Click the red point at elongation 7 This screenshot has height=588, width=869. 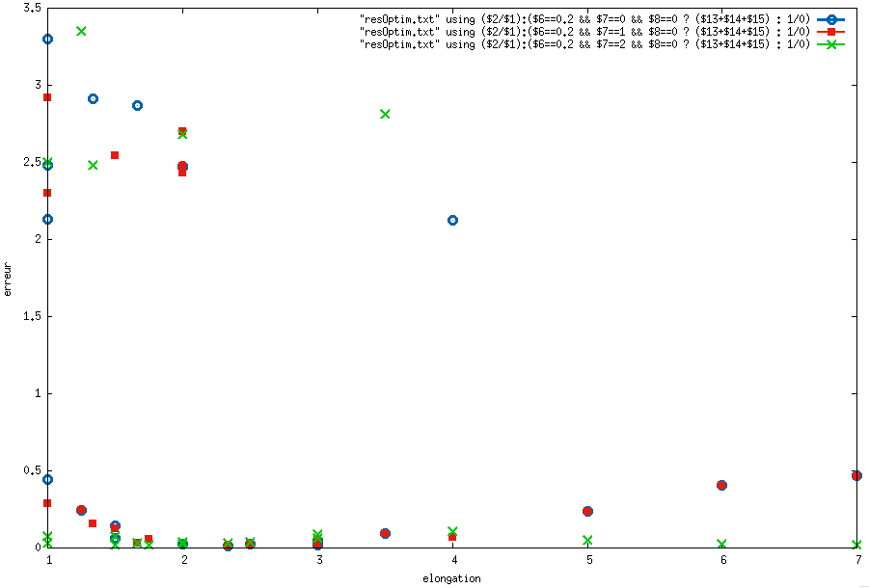tap(856, 475)
